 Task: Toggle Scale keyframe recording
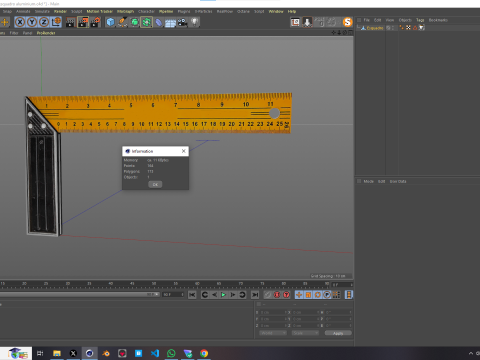tap(308, 295)
